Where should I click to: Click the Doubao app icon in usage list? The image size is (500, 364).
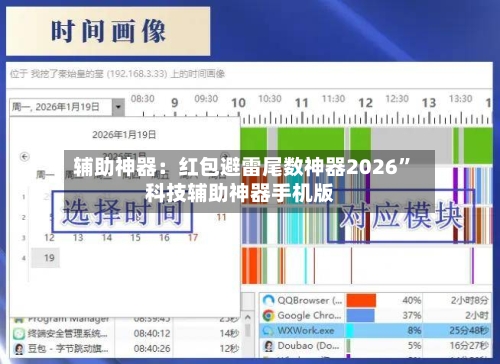point(268,346)
